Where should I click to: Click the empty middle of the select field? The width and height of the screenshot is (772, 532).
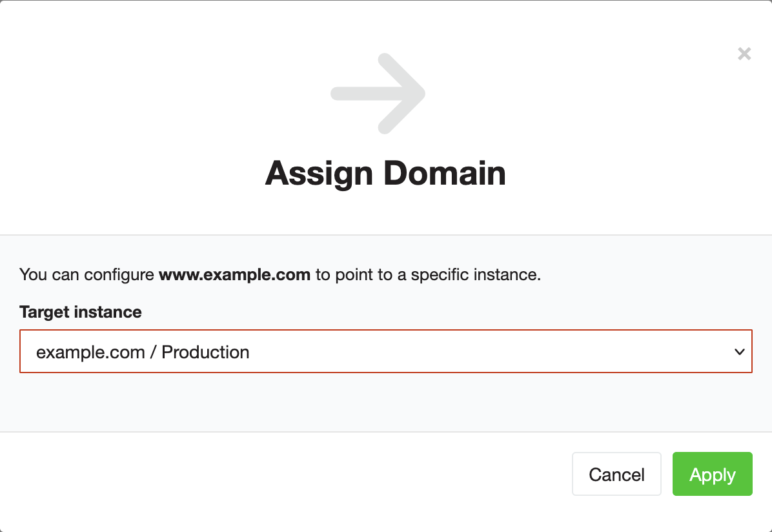(x=491, y=352)
